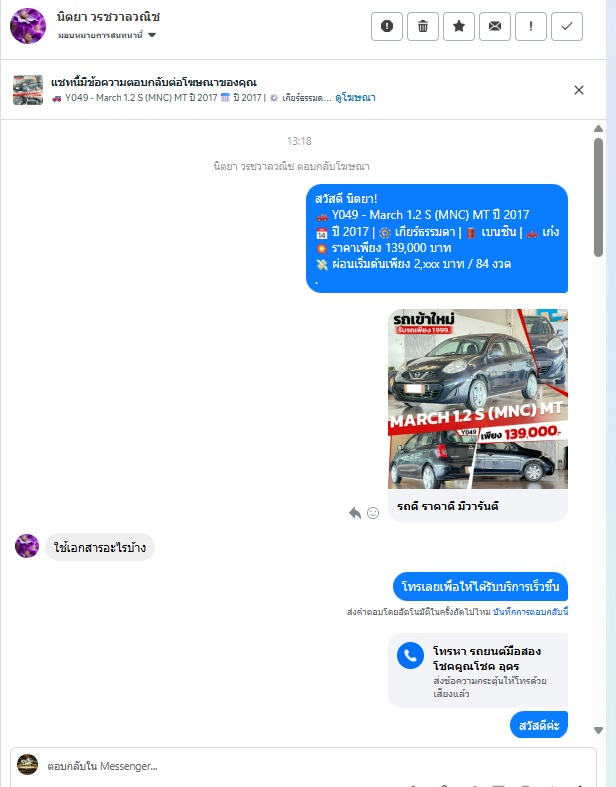The height and width of the screenshot is (787, 616).
Task: Close the ad reply banner
Action: pyautogui.click(x=579, y=90)
